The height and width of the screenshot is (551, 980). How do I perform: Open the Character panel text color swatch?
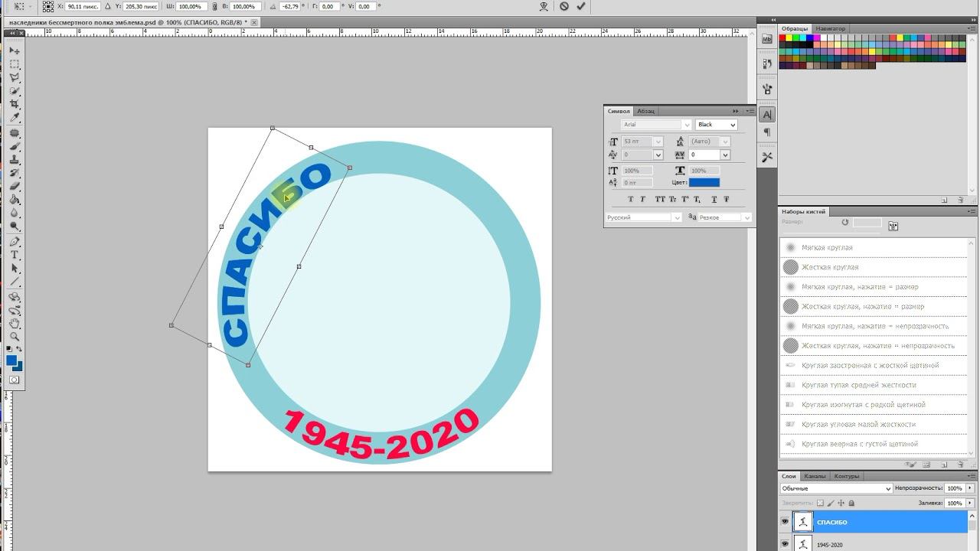pos(704,182)
